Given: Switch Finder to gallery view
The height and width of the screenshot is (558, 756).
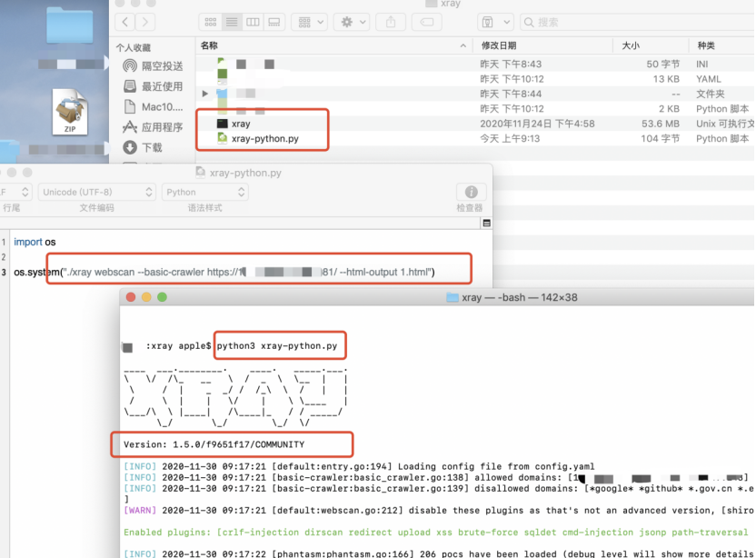Looking at the screenshot, I should point(274,22).
